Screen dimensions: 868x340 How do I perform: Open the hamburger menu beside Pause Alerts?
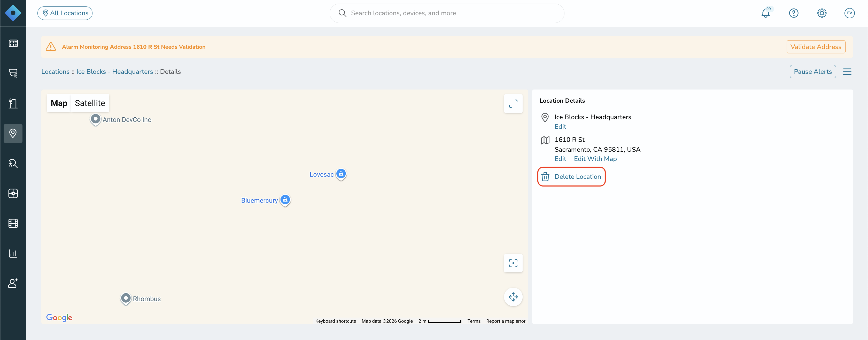(847, 72)
